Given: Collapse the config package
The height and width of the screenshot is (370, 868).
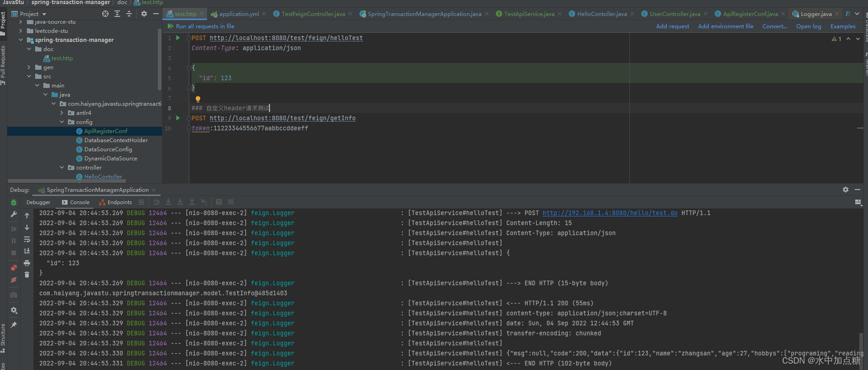Looking at the screenshot, I should tap(62, 122).
